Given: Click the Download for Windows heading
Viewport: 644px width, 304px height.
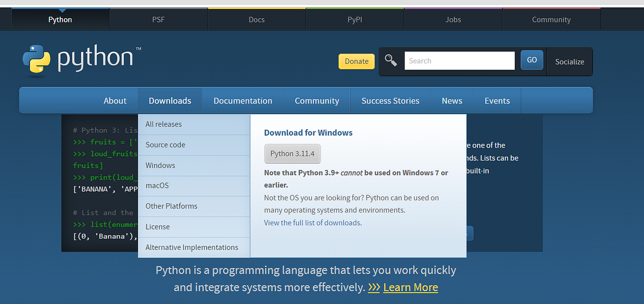Looking at the screenshot, I should click(x=308, y=132).
